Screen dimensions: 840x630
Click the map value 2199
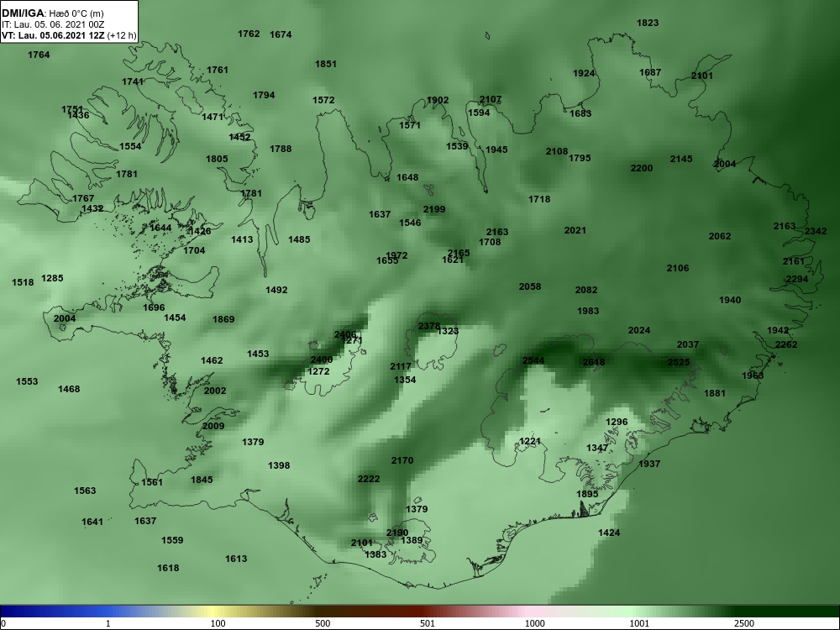click(x=434, y=209)
